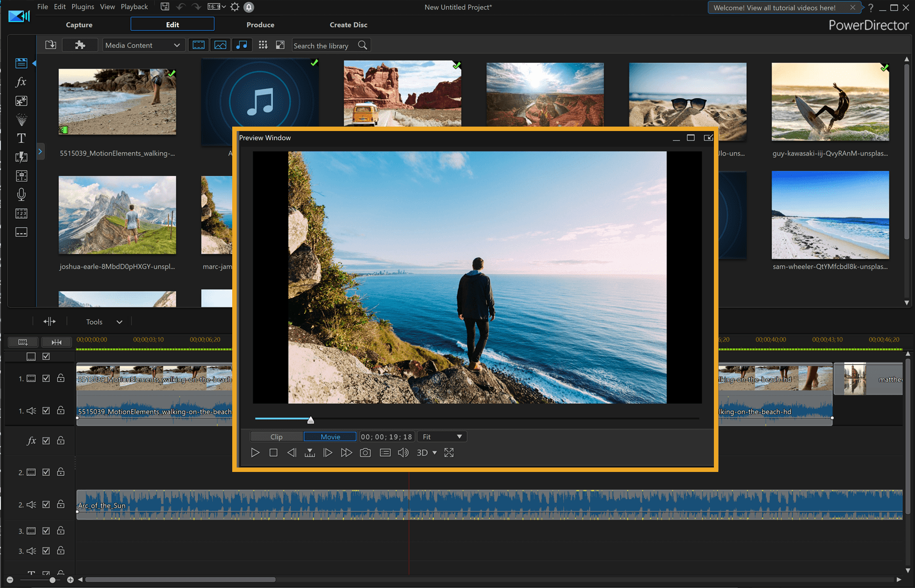Screen dimensions: 915x588
Task: Open the Fit zoom dropdown in preview
Action: point(442,437)
